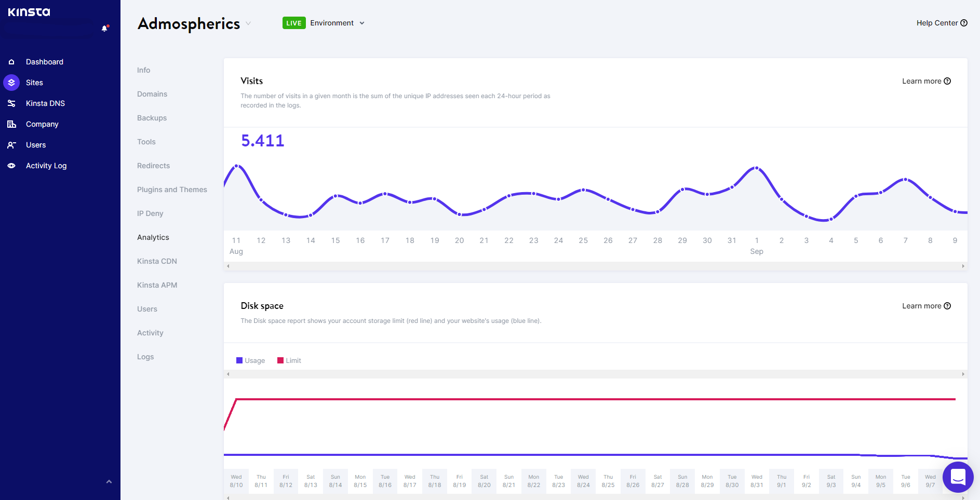Click the Dashboard home icon
The image size is (980, 500).
coord(11,62)
